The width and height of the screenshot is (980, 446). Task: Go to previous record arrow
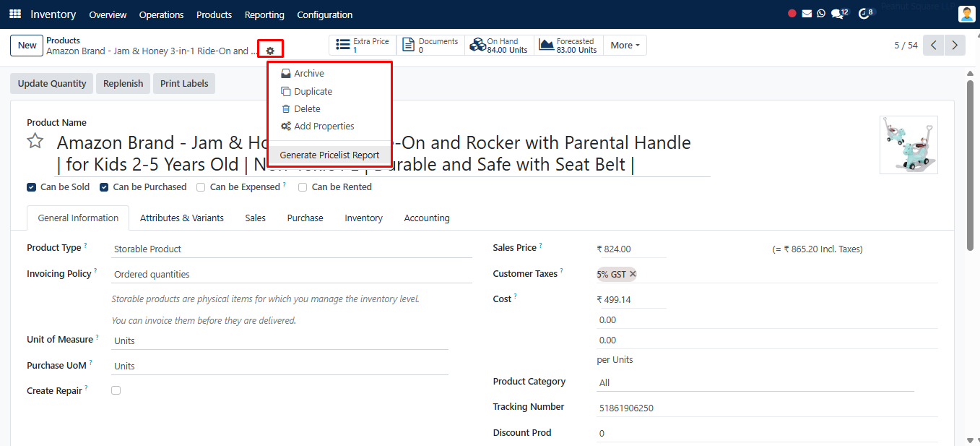click(x=934, y=45)
